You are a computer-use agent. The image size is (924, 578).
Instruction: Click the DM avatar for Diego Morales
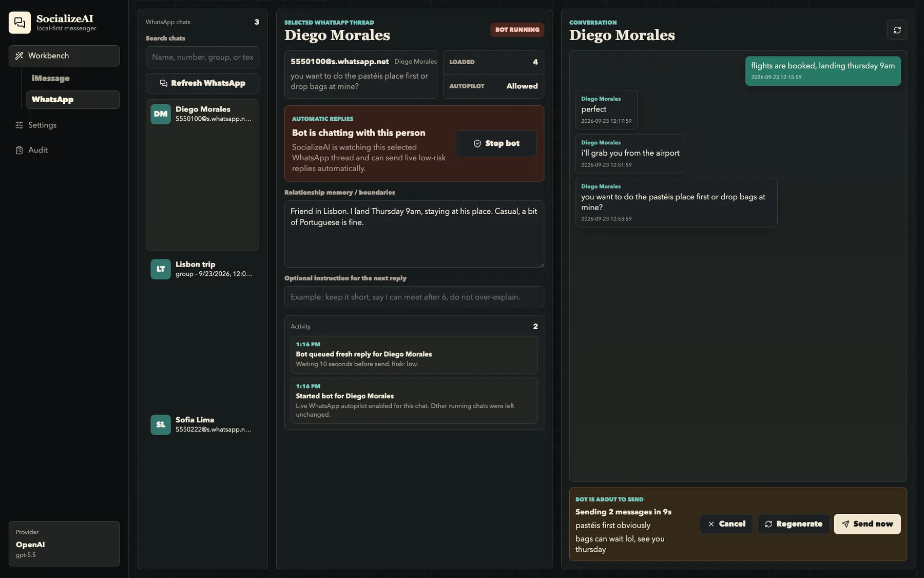[161, 114]
